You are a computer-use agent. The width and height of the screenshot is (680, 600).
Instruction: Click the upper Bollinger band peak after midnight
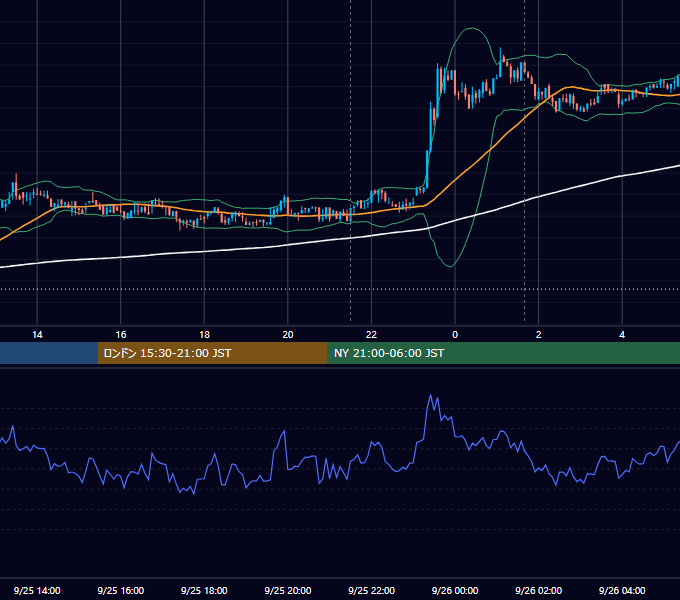click(471, 28)
